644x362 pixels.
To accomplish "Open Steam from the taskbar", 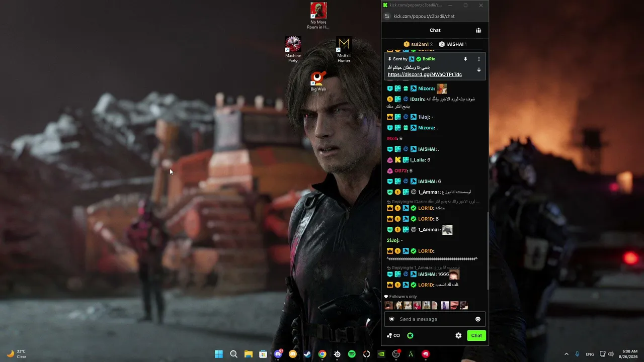I will [x=307, y=354].
